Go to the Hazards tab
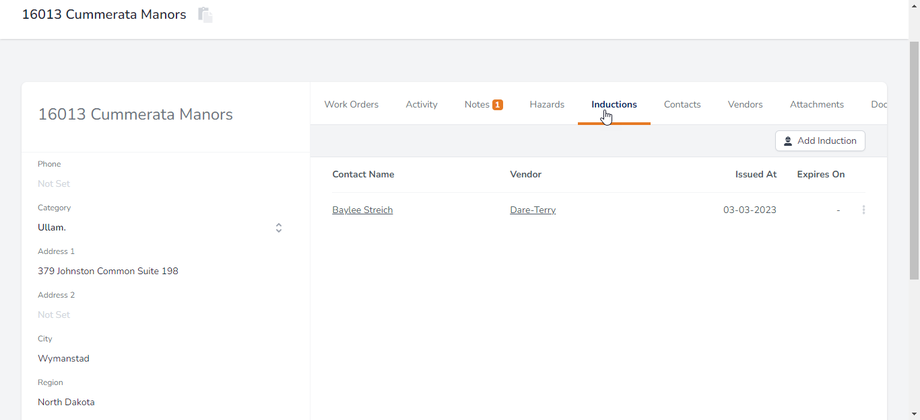This screenshot has height=420, width=920. click(x=547, y=104)
